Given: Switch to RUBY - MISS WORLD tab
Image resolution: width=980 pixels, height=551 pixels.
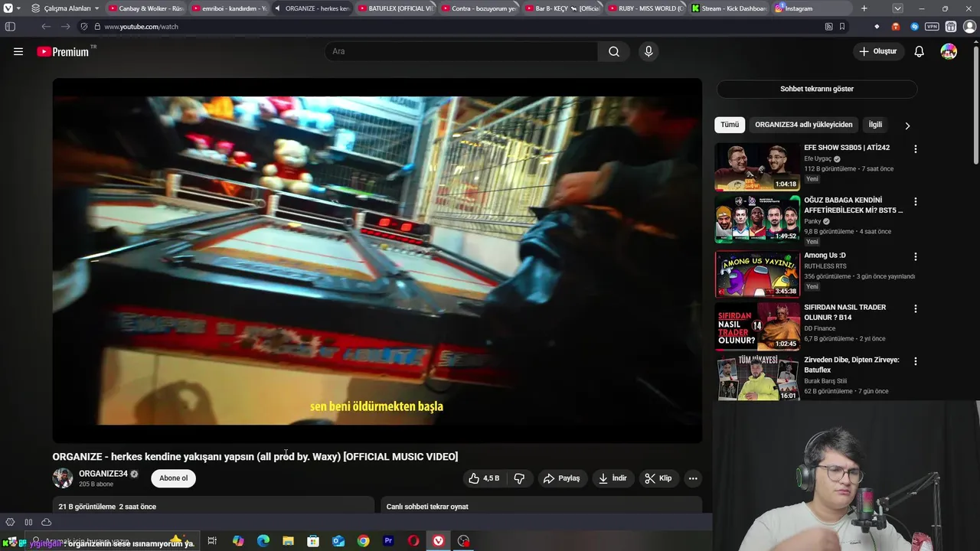Looking at the screenshot, I should coord(645,8).
